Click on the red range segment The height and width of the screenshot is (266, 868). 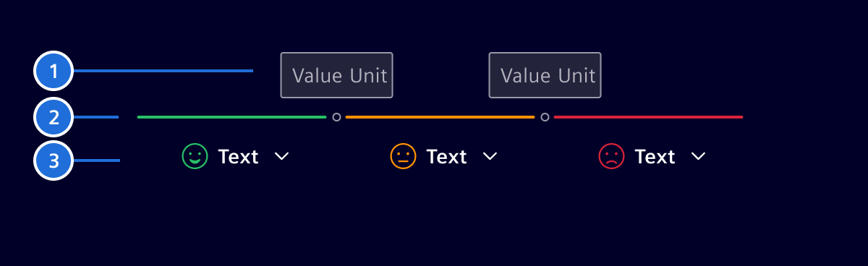pos(648,116)
